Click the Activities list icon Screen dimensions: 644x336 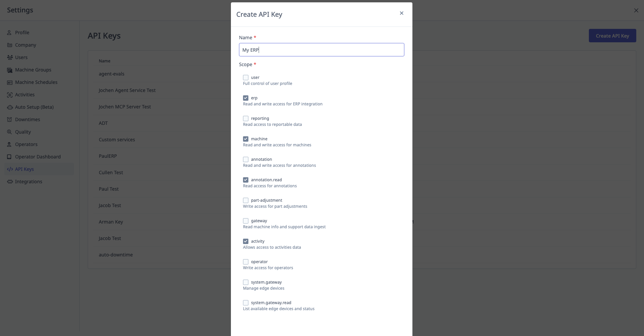click(10, 94)
